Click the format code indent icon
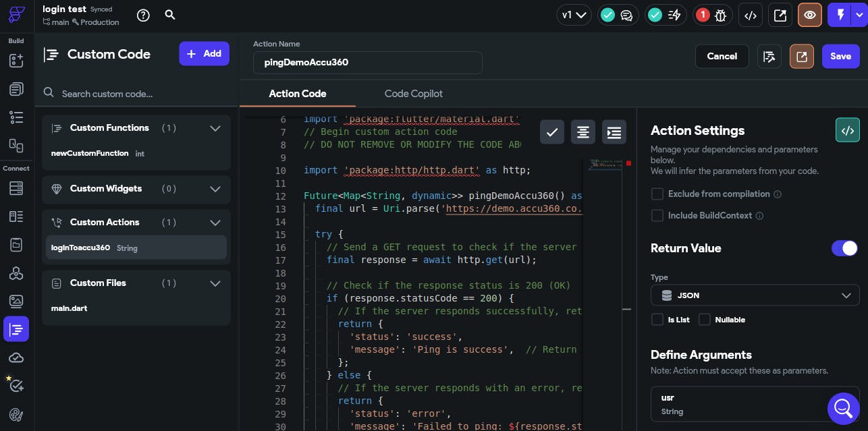The width and height of the screenshot is (868, 431). pos(614,133)
